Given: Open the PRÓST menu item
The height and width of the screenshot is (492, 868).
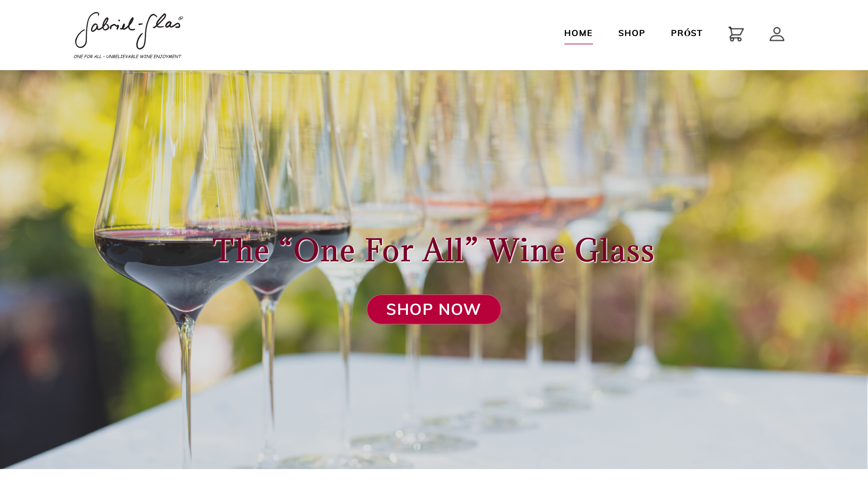Looking at the screenshot, I should tap(686, 33).
